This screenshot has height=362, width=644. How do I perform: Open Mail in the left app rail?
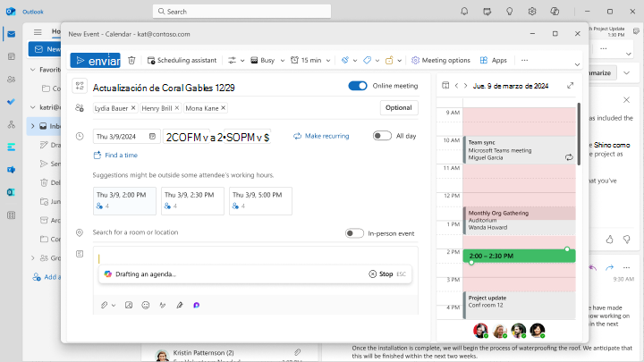coord(11,34)
